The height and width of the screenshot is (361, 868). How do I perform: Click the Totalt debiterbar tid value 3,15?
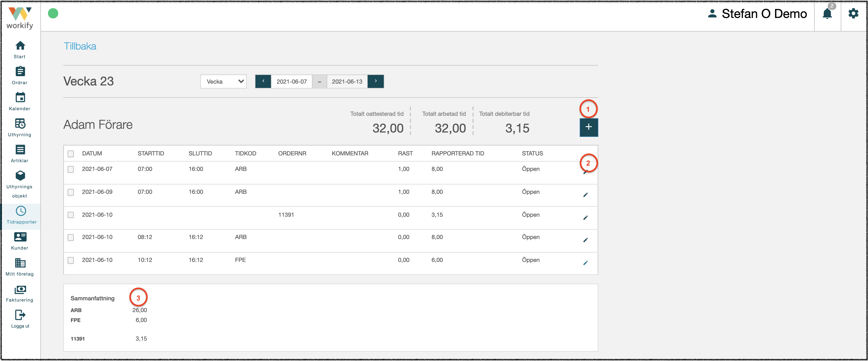click(x=517, y=128)
